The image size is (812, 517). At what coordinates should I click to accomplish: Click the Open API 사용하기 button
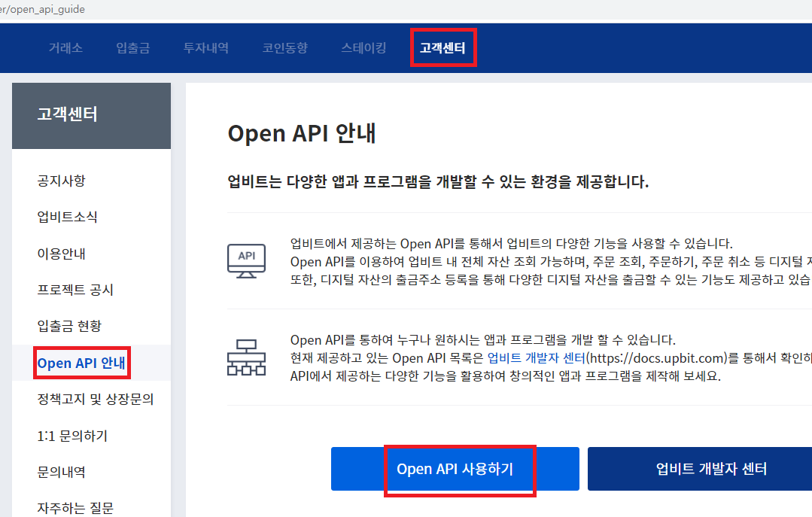click(x=455, y=469)
